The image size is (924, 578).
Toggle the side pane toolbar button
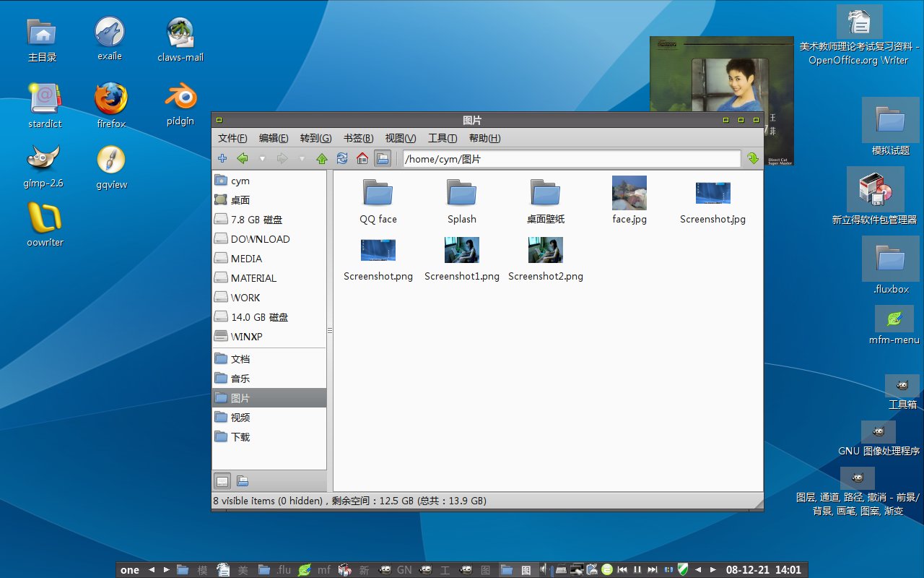(x=383, y=158)
